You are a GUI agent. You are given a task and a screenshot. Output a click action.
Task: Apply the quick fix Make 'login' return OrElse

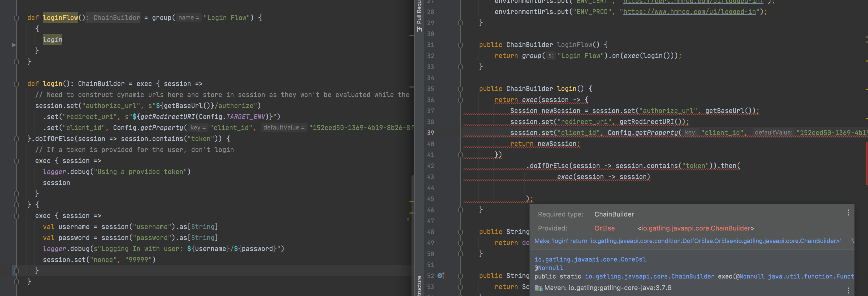tap(687, 241)
